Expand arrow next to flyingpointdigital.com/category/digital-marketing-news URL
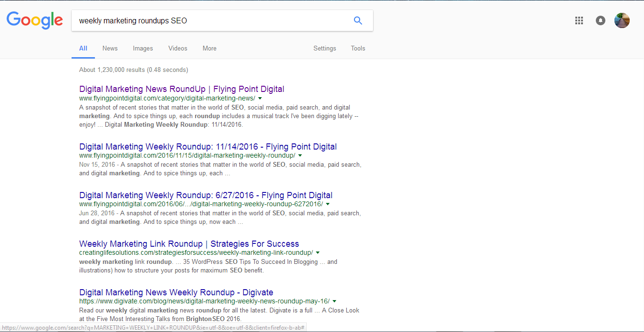 point(260,99)
